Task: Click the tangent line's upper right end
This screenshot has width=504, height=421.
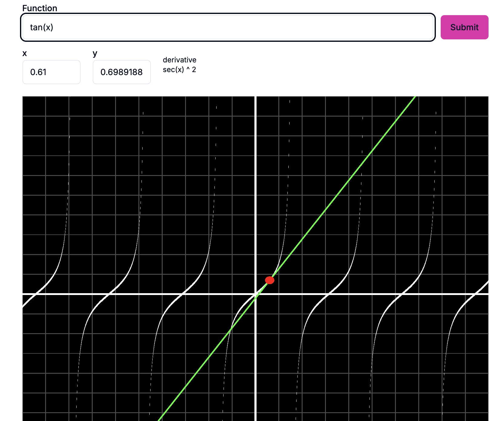Action: 412,100
